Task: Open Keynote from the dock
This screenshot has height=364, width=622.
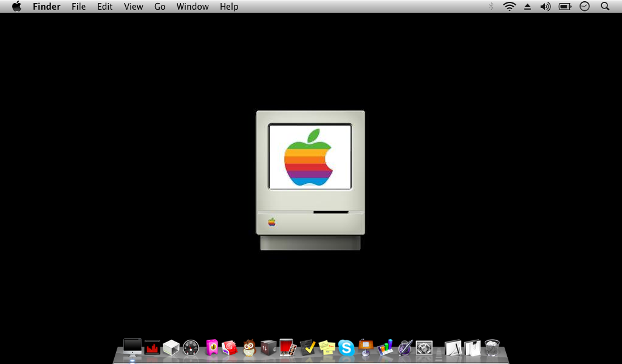Action: click(x=366, y=348)
